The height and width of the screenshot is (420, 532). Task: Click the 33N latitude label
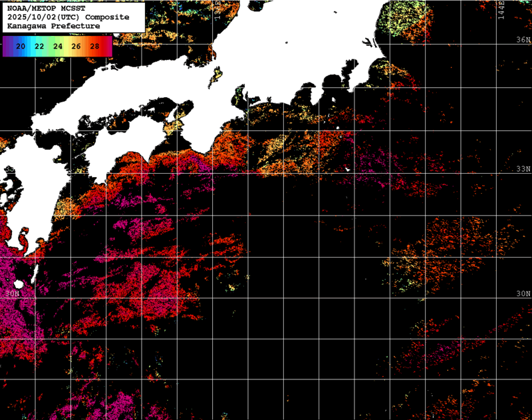pyautogui.click(x=524, y=169)
